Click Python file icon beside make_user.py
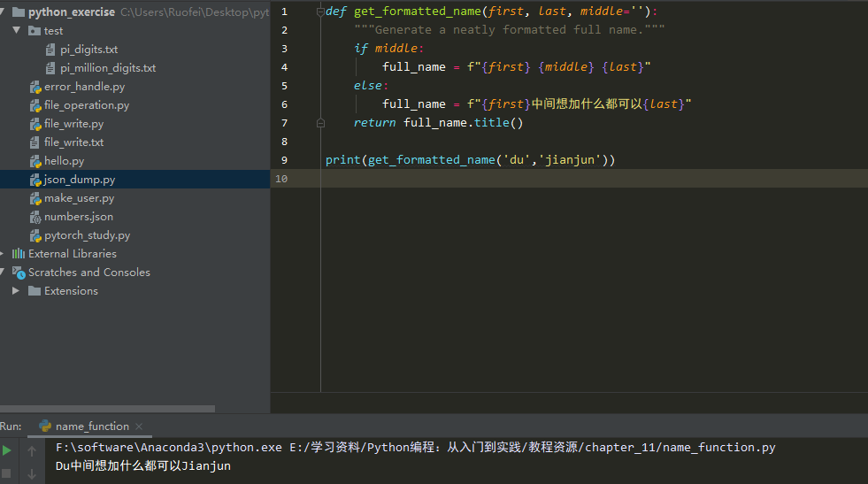The height and width of the screenshot is (484, 868). click(35, 198)
